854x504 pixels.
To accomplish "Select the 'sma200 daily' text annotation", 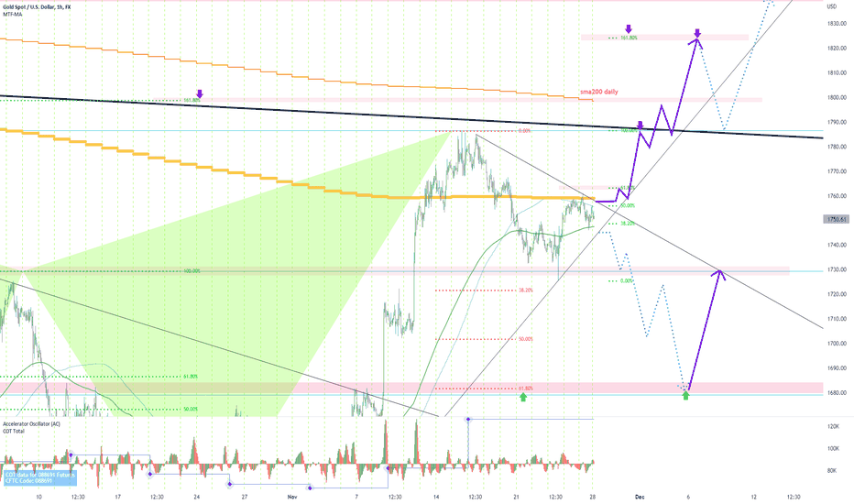I will coord(599,92).
